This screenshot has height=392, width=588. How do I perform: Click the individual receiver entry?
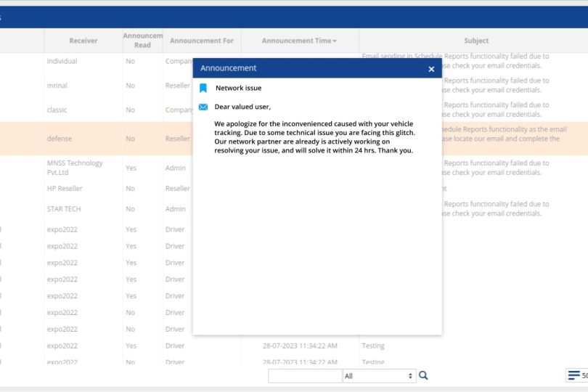pyautogui.click(x=62, y=61)
